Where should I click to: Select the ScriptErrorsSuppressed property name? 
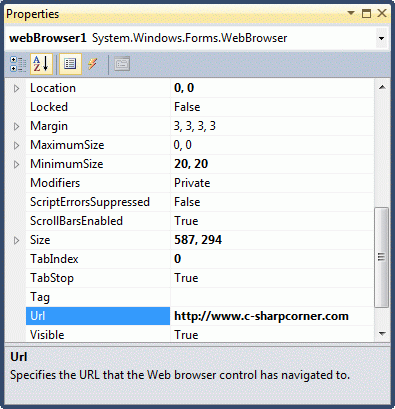[x=90, y=202]
